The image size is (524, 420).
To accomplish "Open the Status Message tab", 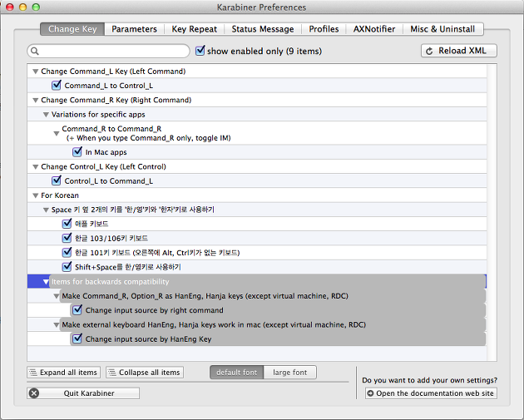I will [x=263, y=29].
